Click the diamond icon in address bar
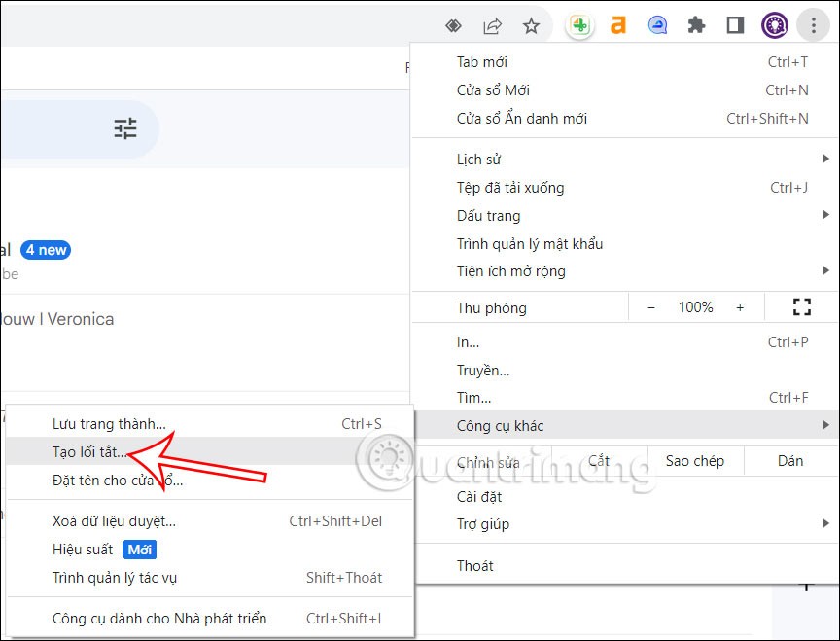The image size is (840, 641). pyautogui.click(x=453, y=25)
